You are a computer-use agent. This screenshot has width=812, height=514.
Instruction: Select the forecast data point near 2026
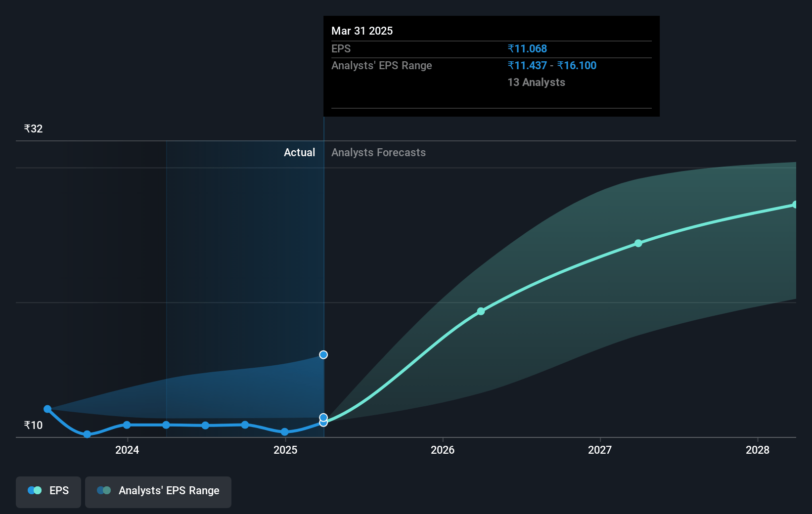point(481,311)
